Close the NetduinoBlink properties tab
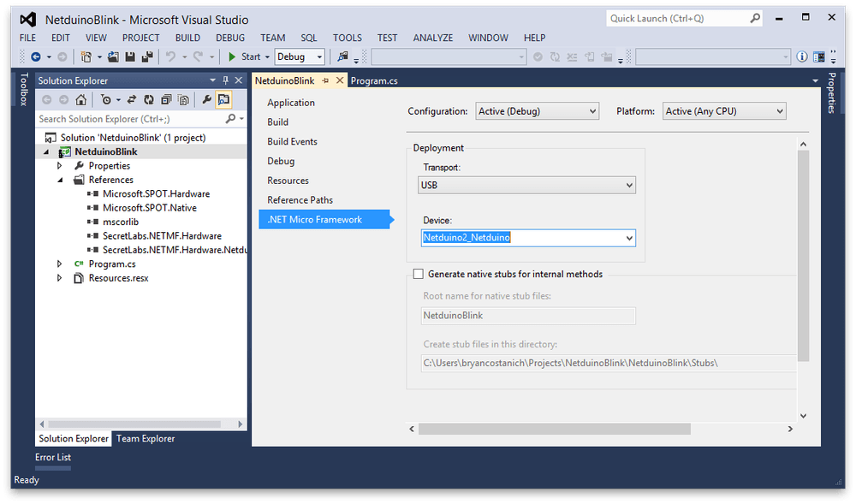The height and width of the screenshot is (504, 856). tap(340, 80)
